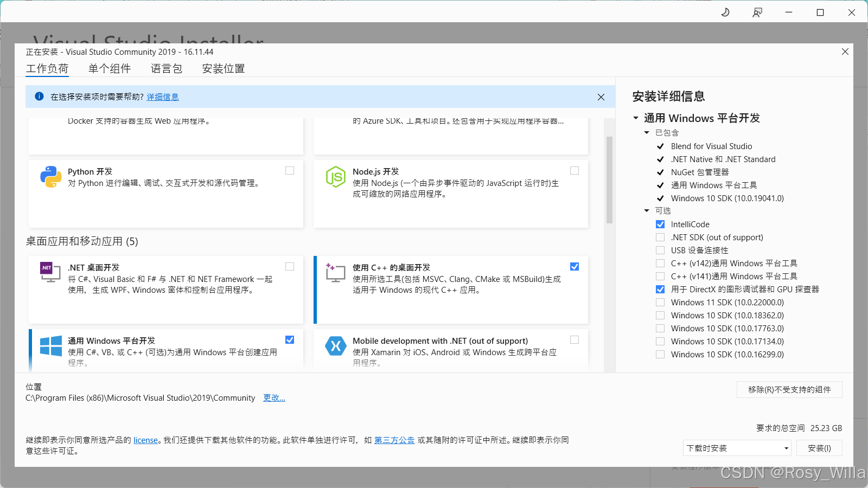The width and height of the screenshot is (868, 488).
Task: Click the Node.js workload icon
Action: 336,177
